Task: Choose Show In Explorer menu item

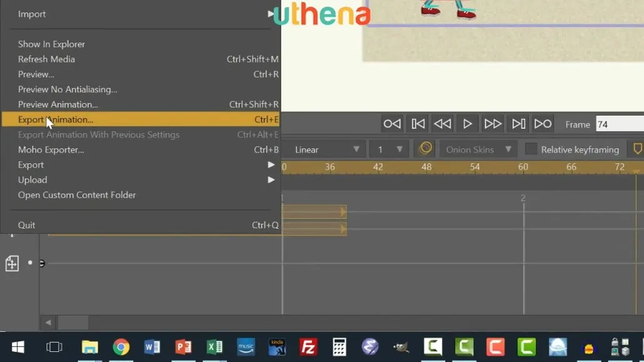Action: [141, 44]
